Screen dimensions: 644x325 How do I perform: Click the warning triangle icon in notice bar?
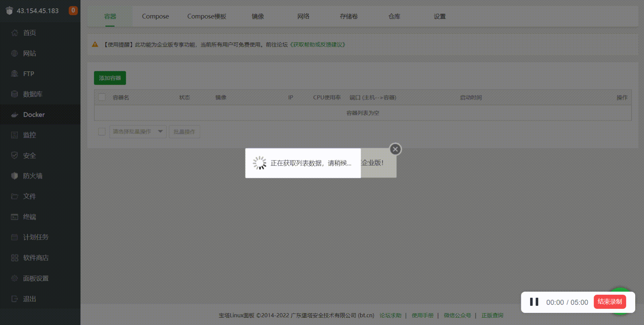(x=95, y=44)
